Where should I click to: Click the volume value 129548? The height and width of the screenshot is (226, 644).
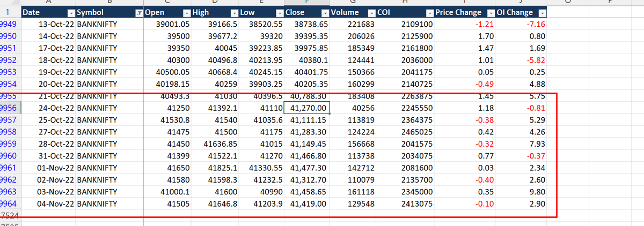click(361, 204)
